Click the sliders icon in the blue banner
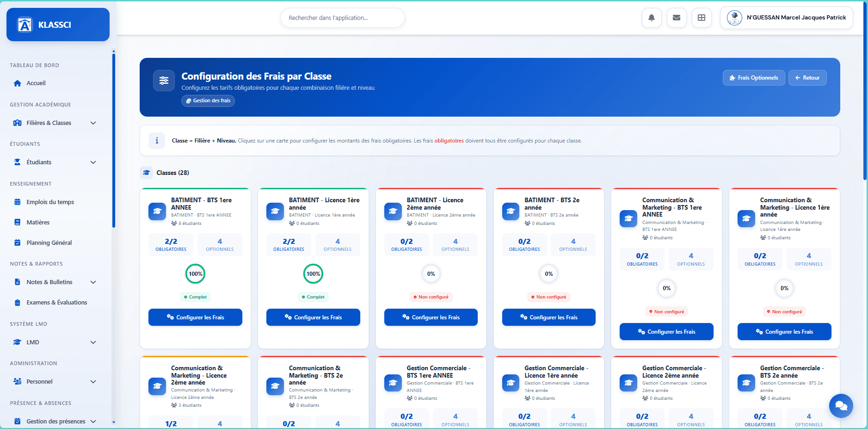Viewport: 868px width, 429px height. [x=164, y=81]
